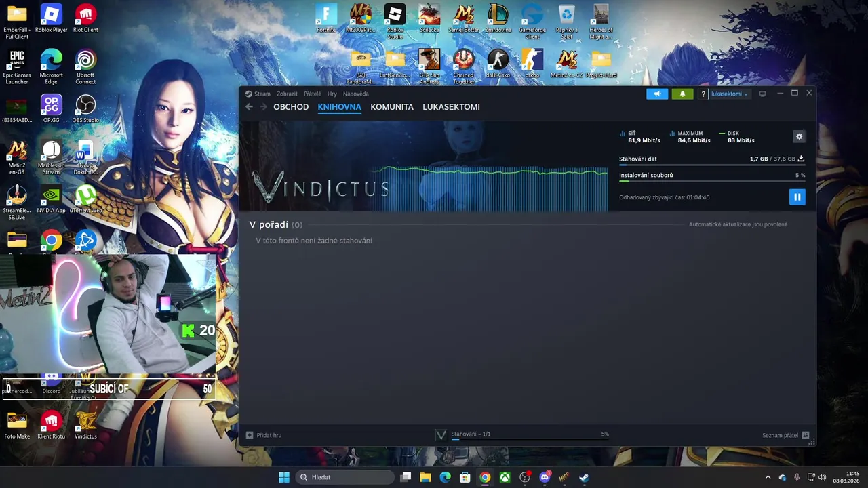The height and width of the screenshot is (488, 868).
Task: Click Vindictus game icon in bottom bar
Action: 441,435
